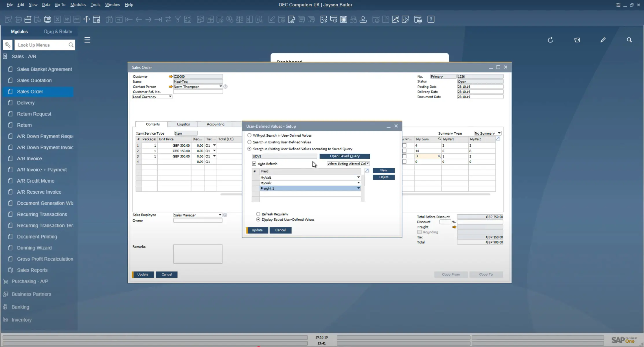Open the Summary Type dropdown
The width and height of the screenshot is (644, 347).
coord(487,133)
